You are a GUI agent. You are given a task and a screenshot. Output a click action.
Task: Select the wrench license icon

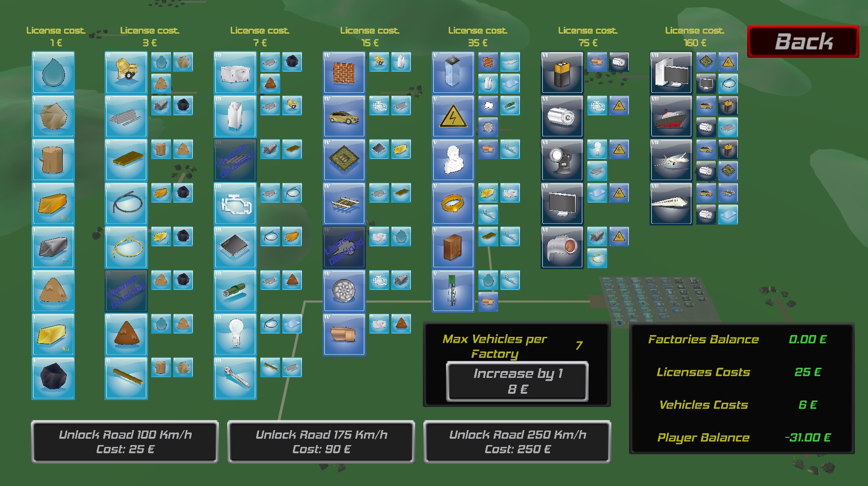235,377
